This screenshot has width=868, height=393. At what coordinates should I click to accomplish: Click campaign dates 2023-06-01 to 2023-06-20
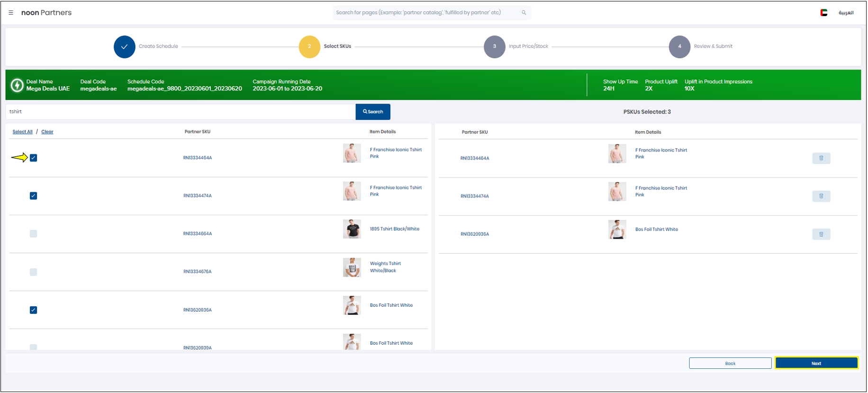click(288, 89)
